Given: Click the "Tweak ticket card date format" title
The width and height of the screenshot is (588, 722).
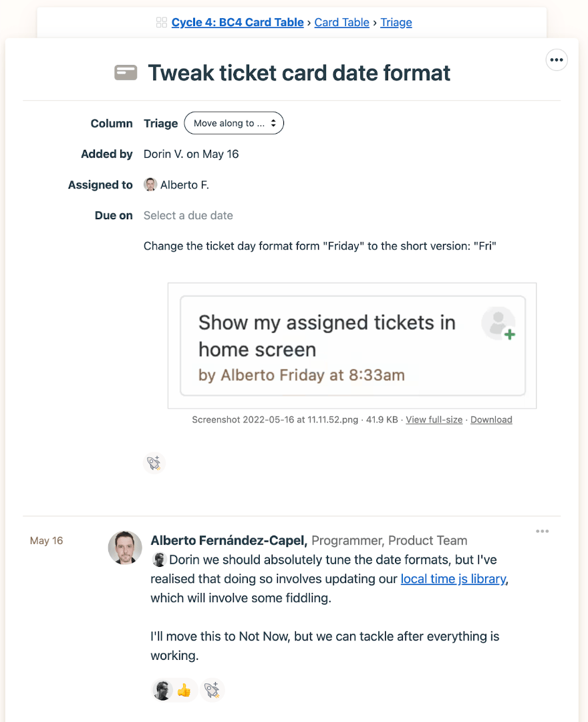Looking at the screenshot, I should (299, 73).
